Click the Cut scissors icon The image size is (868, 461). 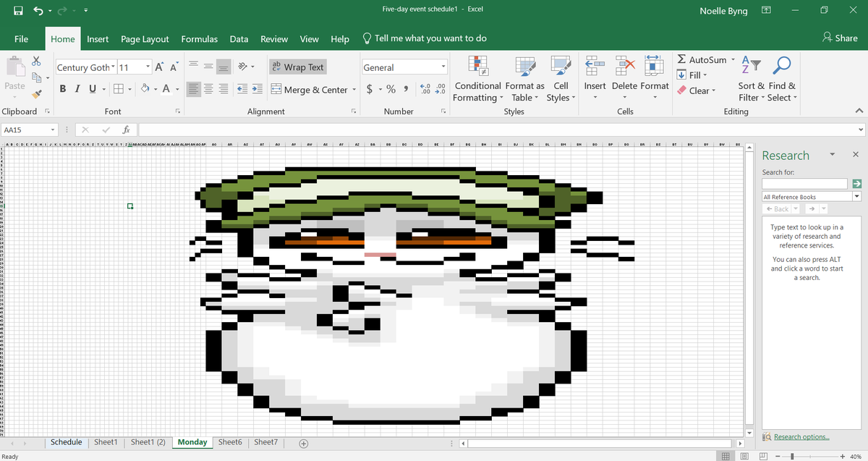pos(36,63)
